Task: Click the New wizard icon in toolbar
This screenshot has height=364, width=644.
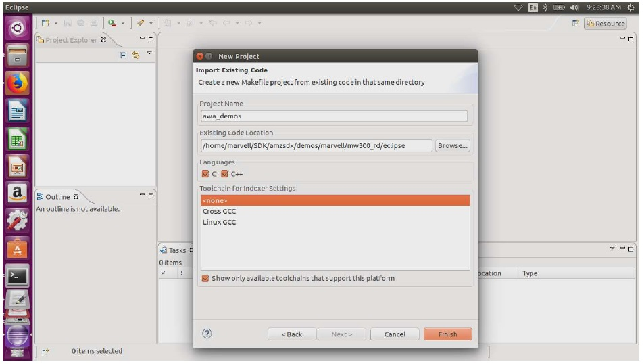Action: [43, 23]
